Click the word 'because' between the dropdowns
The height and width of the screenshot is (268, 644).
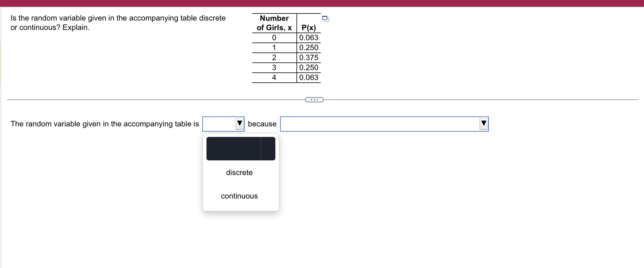[x=262, y=124]
